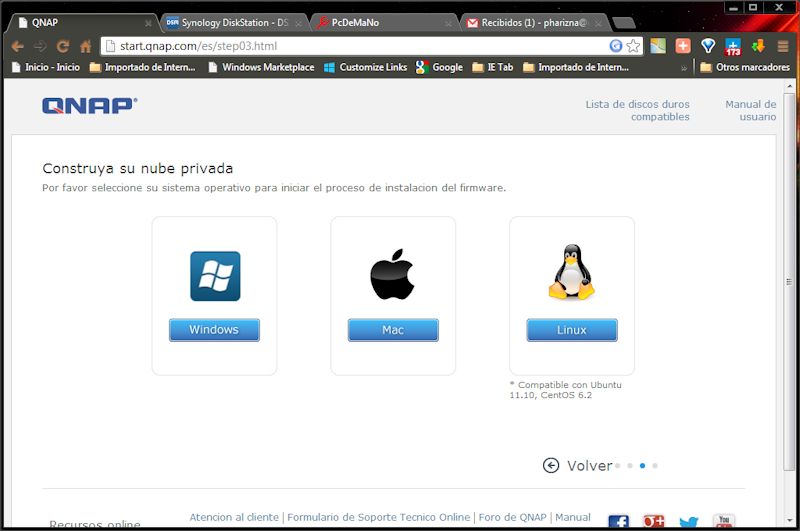Open Windows Marketplace bookmark
The image size is (800, 531).
(x=262, y=67)
